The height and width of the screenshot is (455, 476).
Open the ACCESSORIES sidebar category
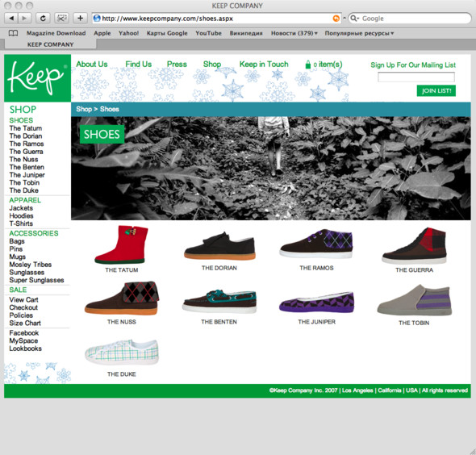(34, 233)
